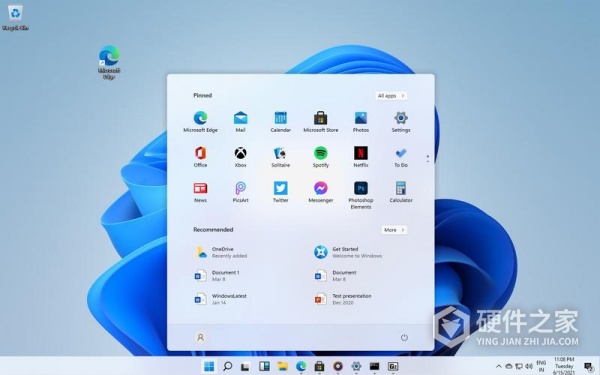Click the More button in Recommended

pyautogui.click(x=394, y=230)
